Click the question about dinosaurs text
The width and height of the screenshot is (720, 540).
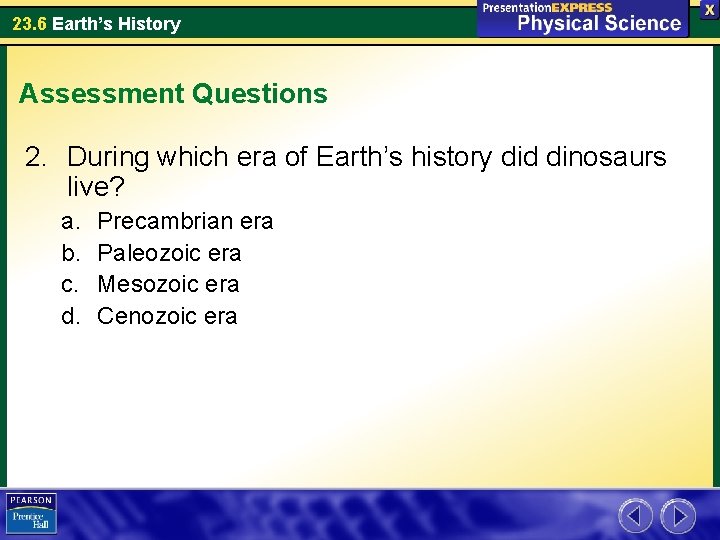click(x=345, y=171)
